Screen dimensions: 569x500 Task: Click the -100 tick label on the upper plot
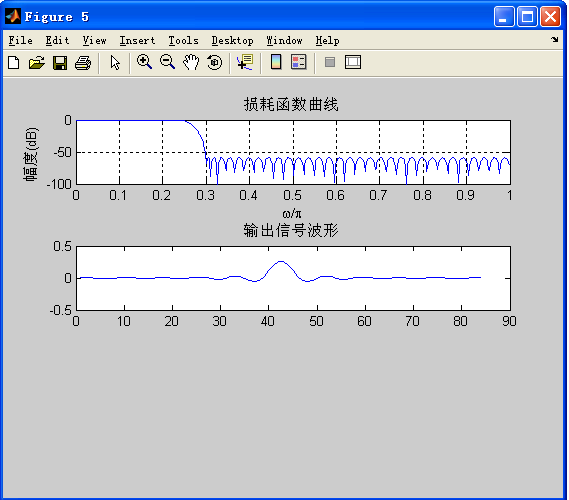(x=59, y=184)
